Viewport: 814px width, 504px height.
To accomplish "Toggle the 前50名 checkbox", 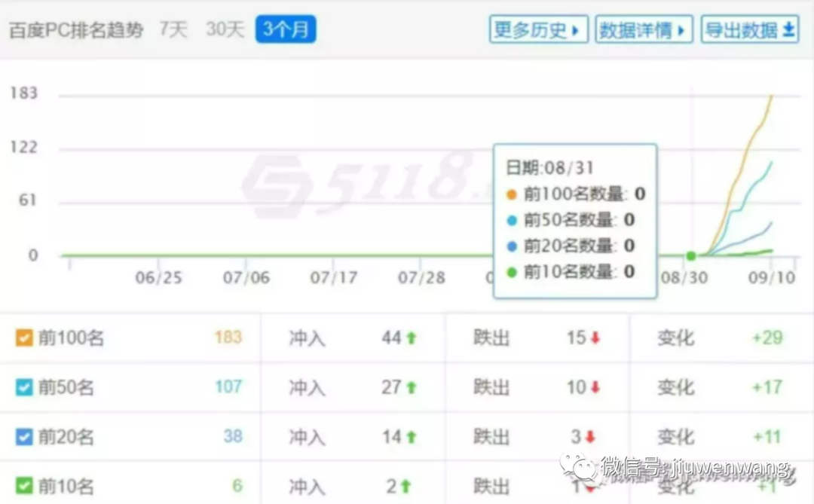I will point(24,386).
